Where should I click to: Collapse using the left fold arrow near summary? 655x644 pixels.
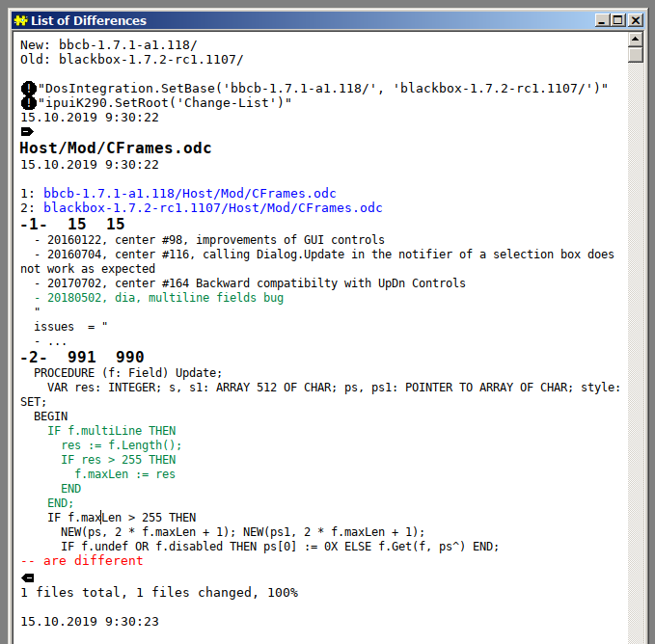(27, 577)
